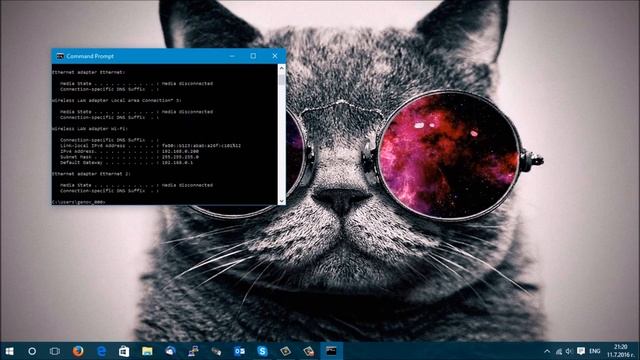Open Outlook from the taskbar

(x=240, y=351)
